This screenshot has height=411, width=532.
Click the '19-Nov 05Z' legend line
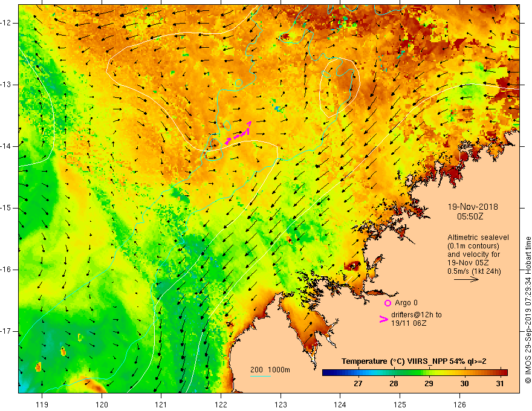(x=466, y=263)
